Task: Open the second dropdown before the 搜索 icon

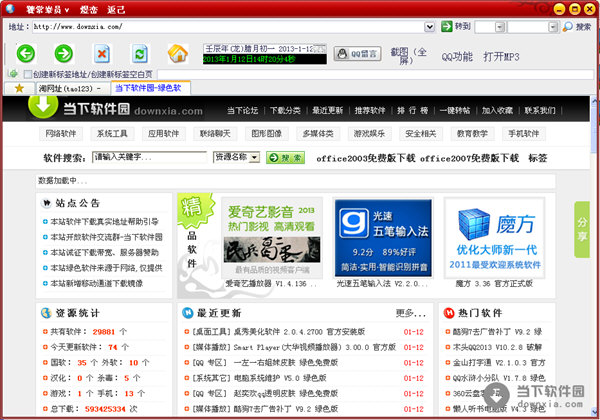Action: pyautogui.click(x=553, y=27)
